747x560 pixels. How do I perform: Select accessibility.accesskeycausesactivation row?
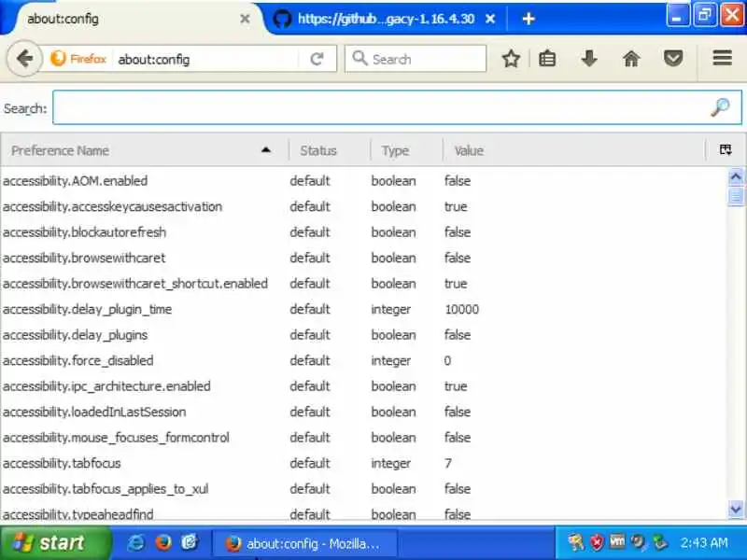pos(364,206)
